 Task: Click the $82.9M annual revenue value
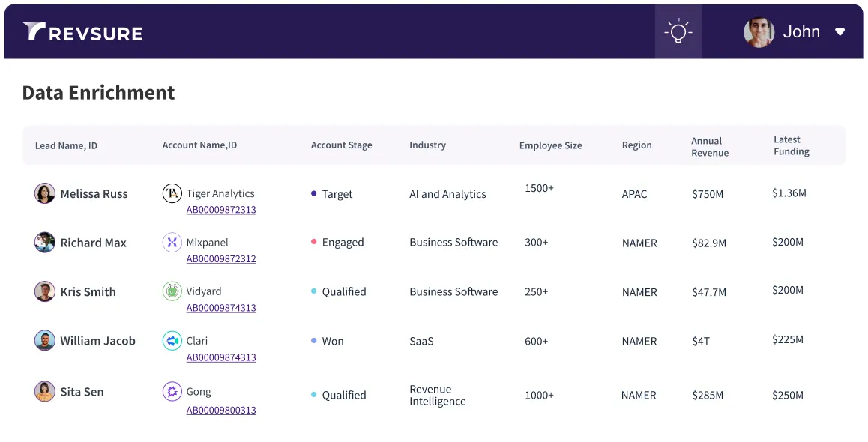709,243
